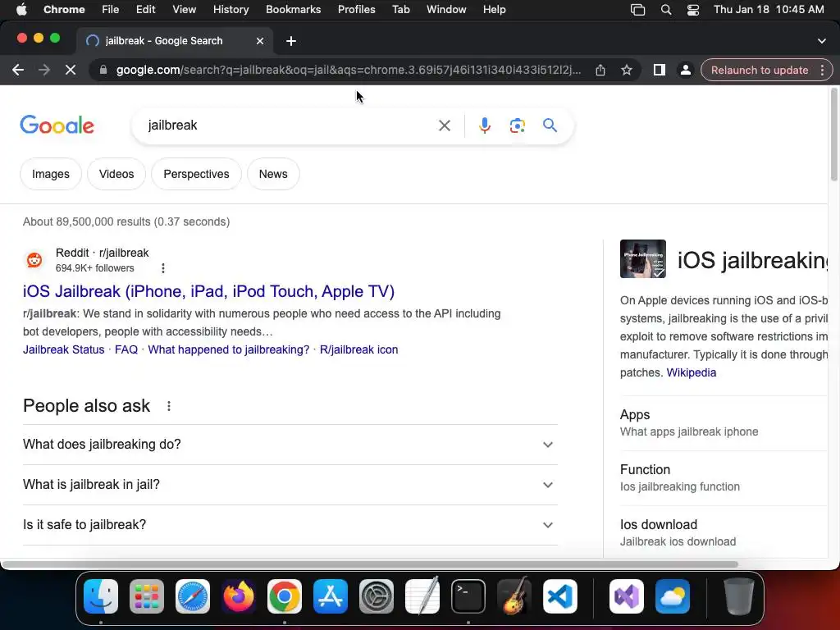Expand "What does jailbreaking do?" question
Image resolution: width=840 pixels, height=630 pixels.
(290, 445)
